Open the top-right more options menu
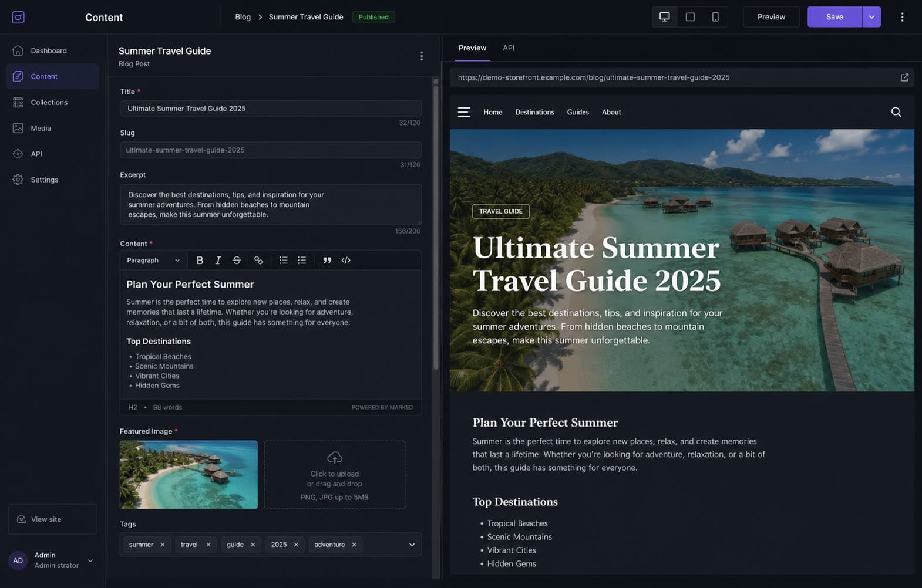Viewport: 922px width, 588px height. 902,17
